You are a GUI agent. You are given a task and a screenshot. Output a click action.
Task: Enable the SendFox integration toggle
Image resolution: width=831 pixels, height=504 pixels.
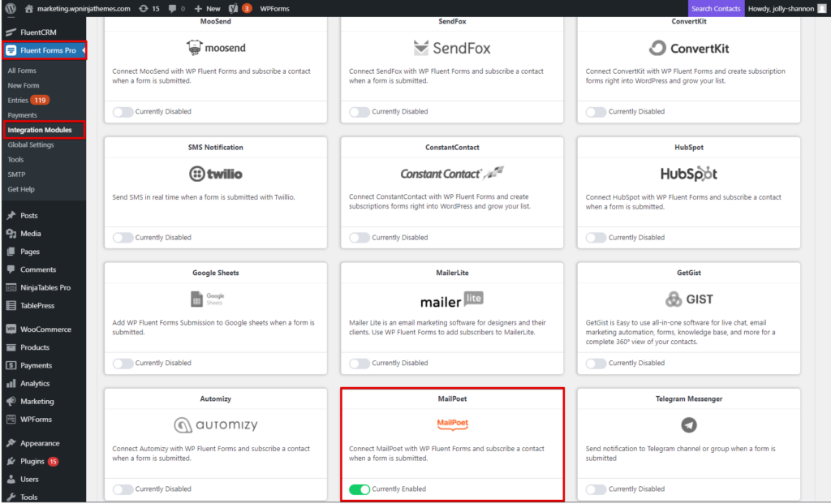point(360,112)
